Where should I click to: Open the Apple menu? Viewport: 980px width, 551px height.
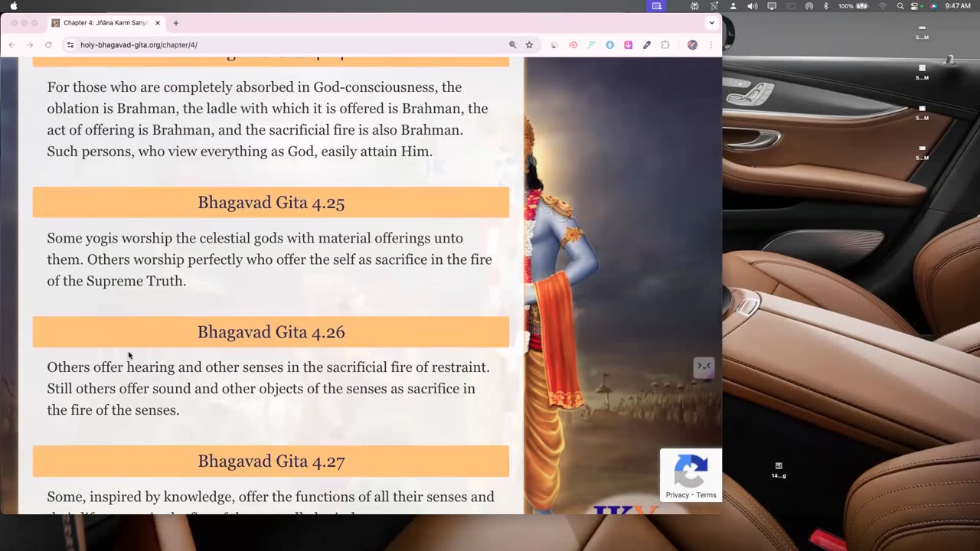[x=13, y=6]
